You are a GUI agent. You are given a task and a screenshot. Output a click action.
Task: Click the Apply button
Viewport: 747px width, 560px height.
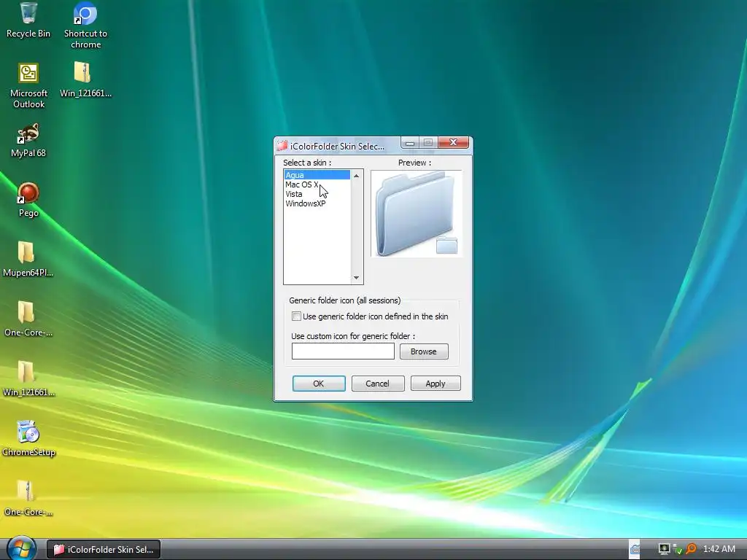click(436, 384)
